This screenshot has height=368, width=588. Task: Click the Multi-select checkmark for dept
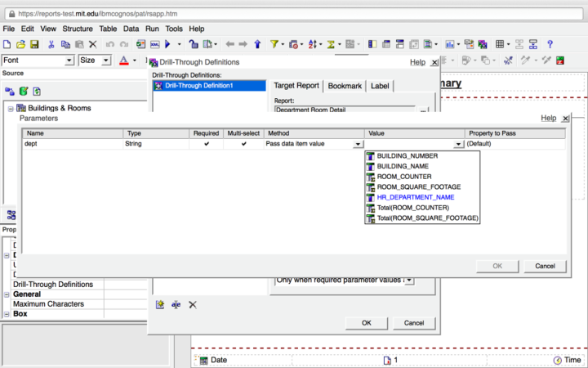pyautogui.click(x=243, y=144)
